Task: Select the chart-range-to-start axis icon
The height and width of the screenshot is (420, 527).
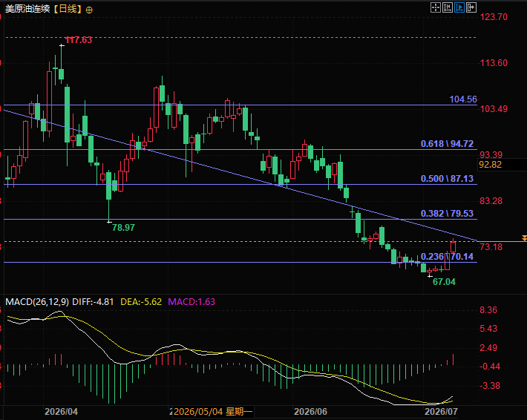Action: point(448,7)
